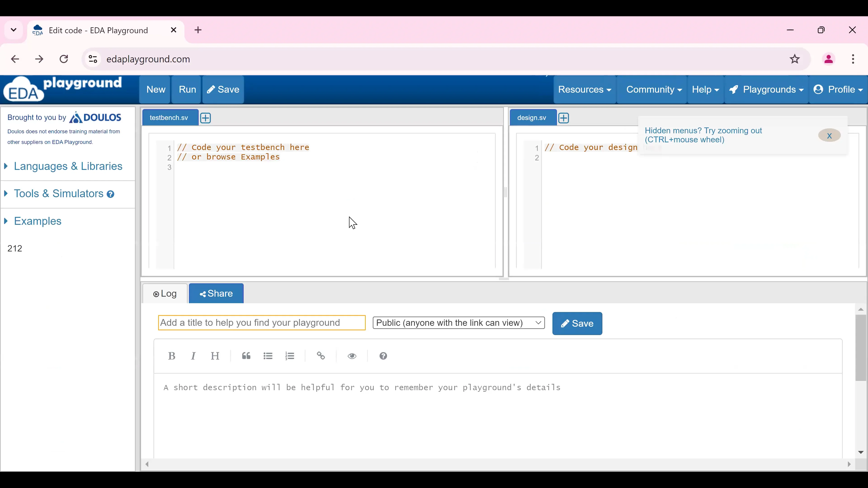Click the blockquote icon in editor toolbar
The image size is (868, 488).
point(246,356)
